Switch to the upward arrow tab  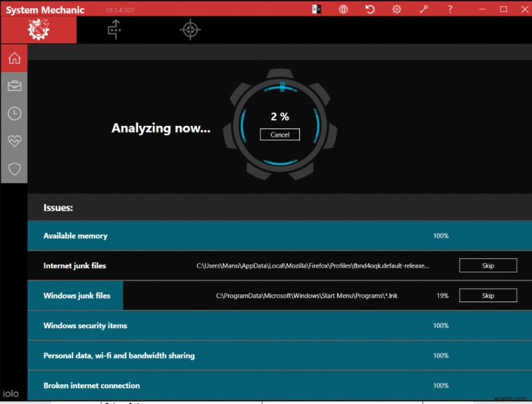coord(114,30)
